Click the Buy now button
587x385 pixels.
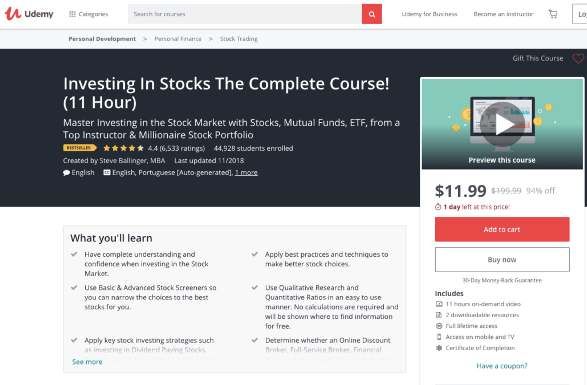tap(502, 260)
